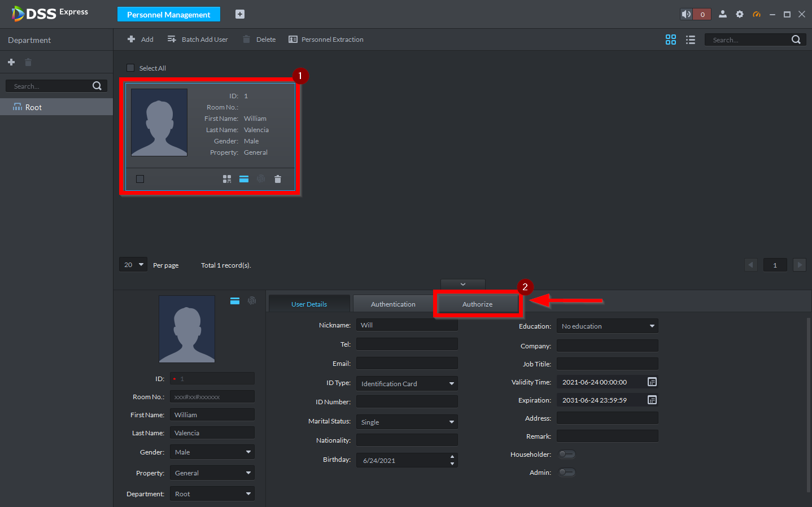Click the add department plus icon
The height and width of the screenshot is (507, 812).
pos(11,62)
